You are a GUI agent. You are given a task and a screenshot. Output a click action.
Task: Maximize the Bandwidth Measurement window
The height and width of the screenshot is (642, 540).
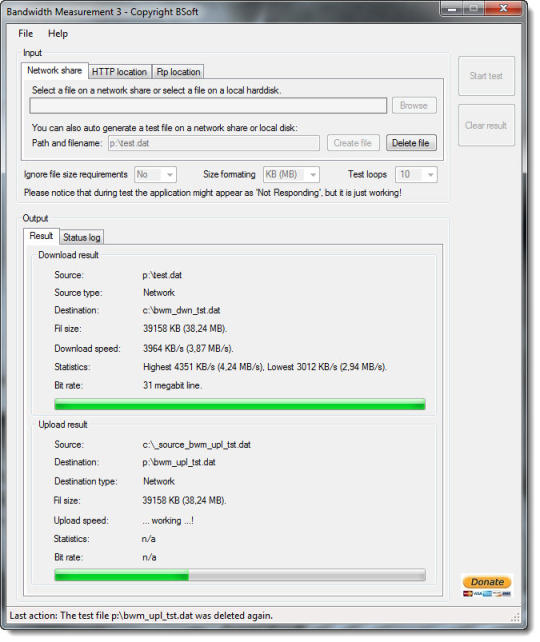pos(474,9)
